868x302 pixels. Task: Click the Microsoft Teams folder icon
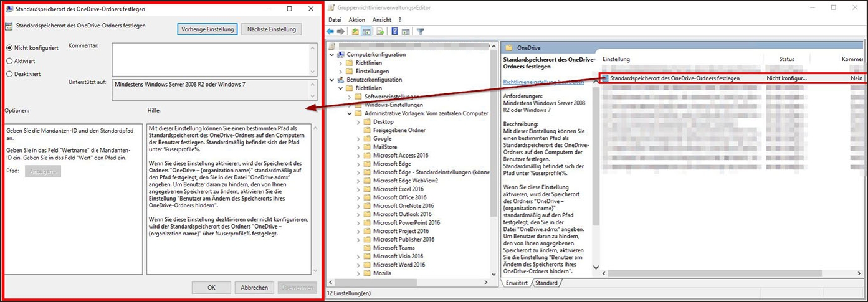coord(366,248)
